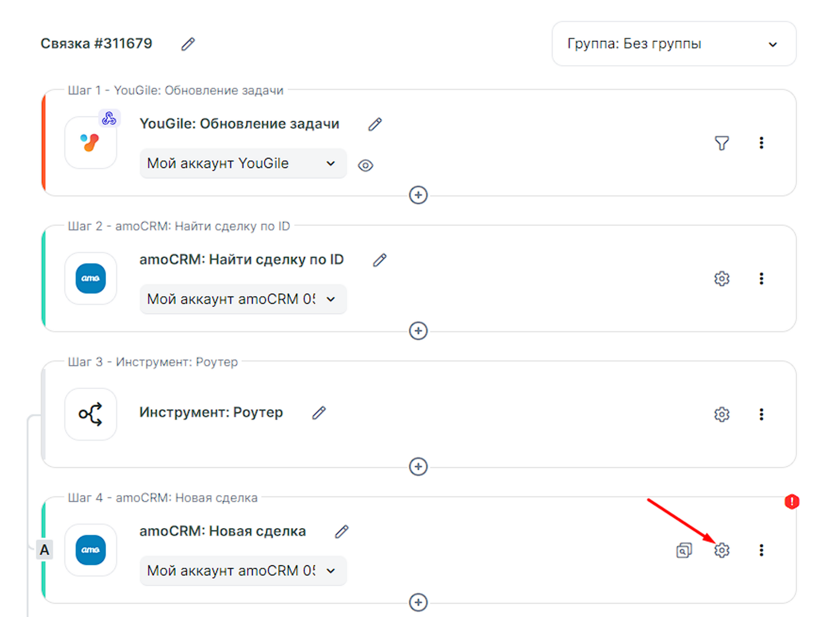The height and width of the screenshot is (617, 840).
Task: Rename the Роутер step with pencil icon
Action: 319,413
